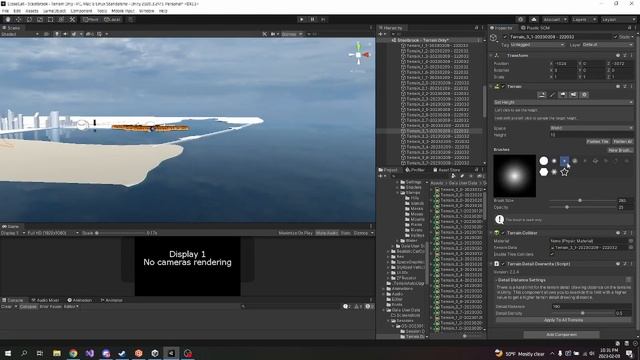Switch to the Plastic SCM tab
The width and height of the screenshot is (640, 360).
[536, 28]
